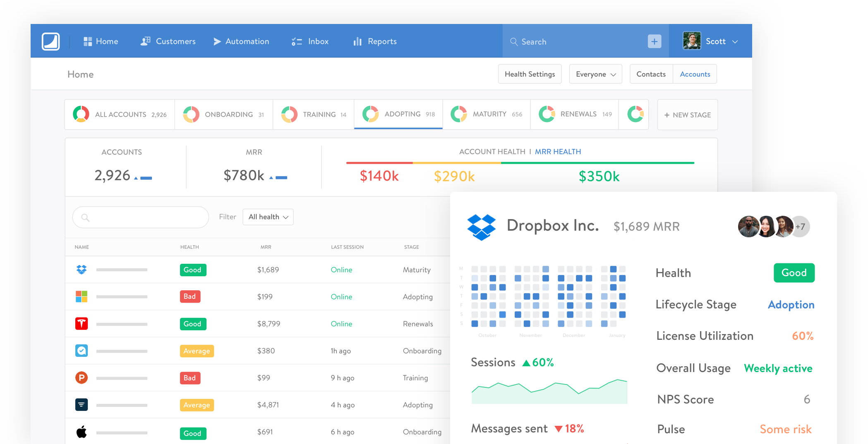Open the Inbox menu item
This screenshot has width=868, height=444.
pos(310,41)
